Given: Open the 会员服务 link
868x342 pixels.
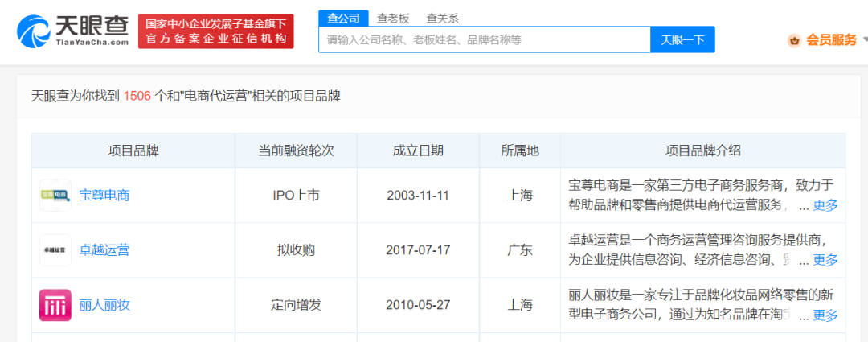Looking at the screenshot, I should (x=832, y=40).
